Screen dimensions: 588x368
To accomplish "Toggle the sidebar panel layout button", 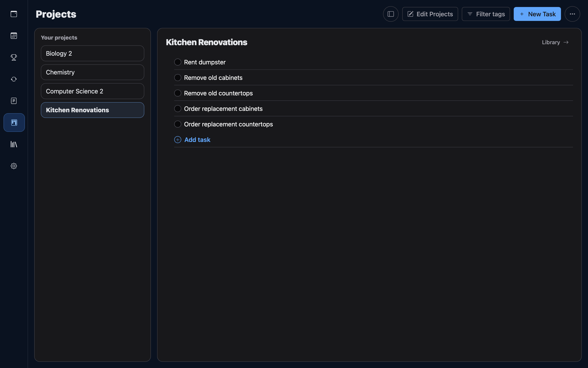I will coord(391,14).
